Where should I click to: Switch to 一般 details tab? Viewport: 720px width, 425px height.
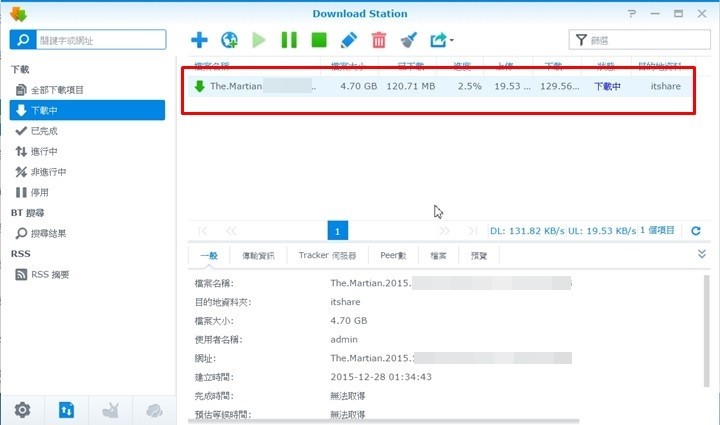tap(209, 256)
